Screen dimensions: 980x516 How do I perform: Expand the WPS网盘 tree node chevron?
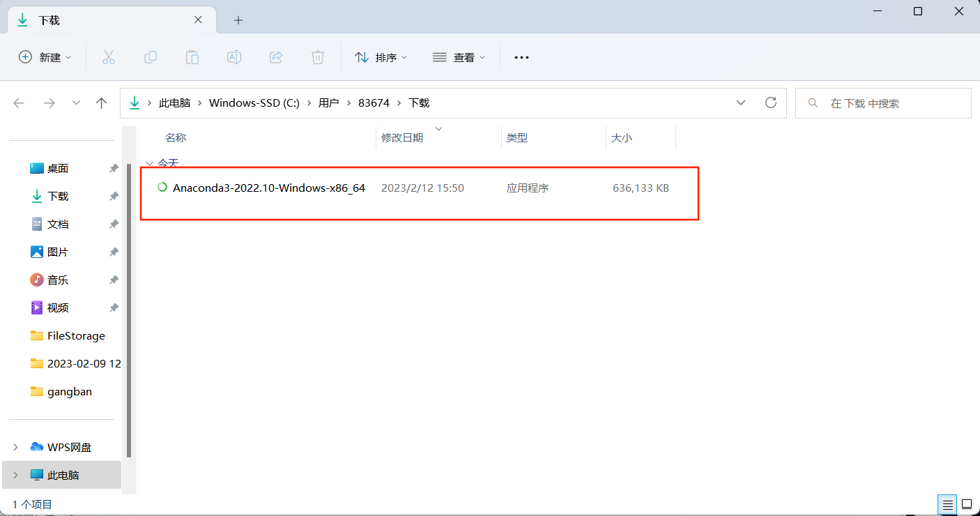click(15, 447)
